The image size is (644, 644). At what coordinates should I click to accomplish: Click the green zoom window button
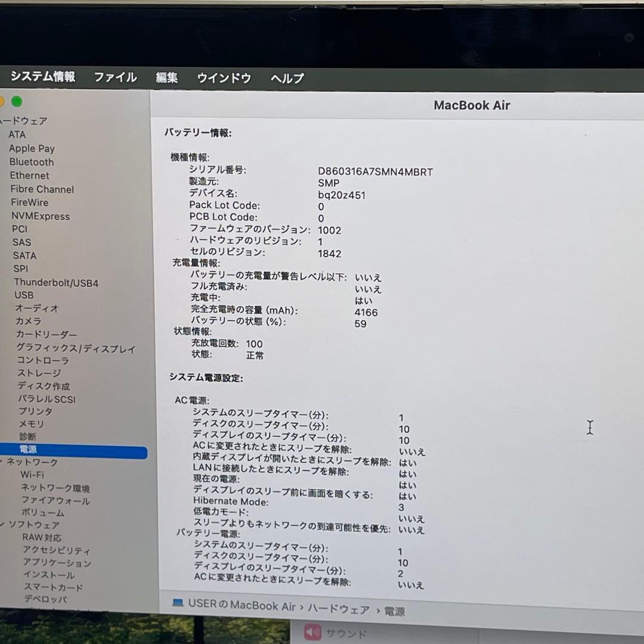(x=17, y=102)
